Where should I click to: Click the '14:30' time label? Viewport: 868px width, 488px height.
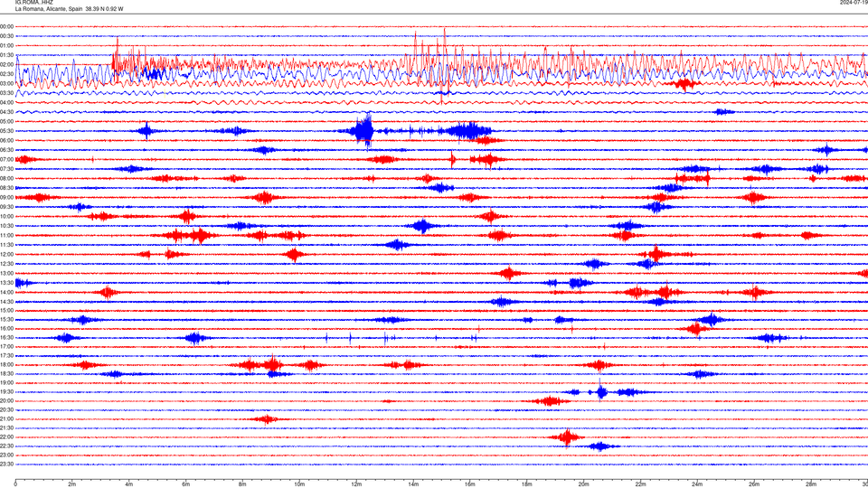pos(6,302)
